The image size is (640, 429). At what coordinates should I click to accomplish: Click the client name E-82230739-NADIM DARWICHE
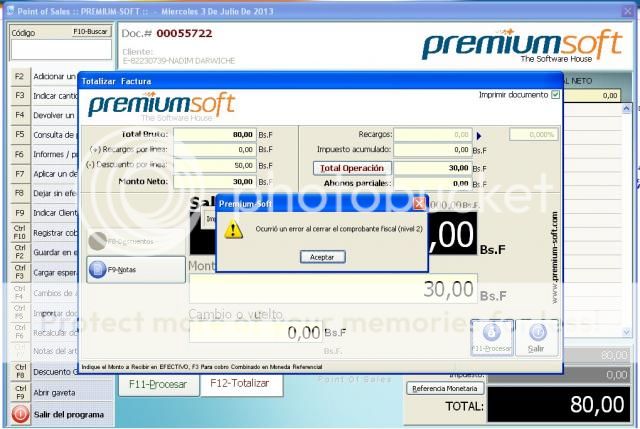click(179, 61)
